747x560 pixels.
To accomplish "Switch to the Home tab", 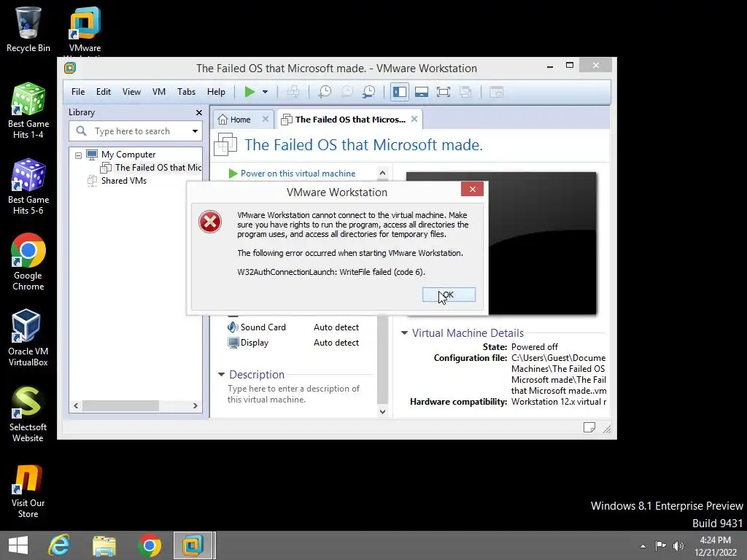I will tap(240, 120).
